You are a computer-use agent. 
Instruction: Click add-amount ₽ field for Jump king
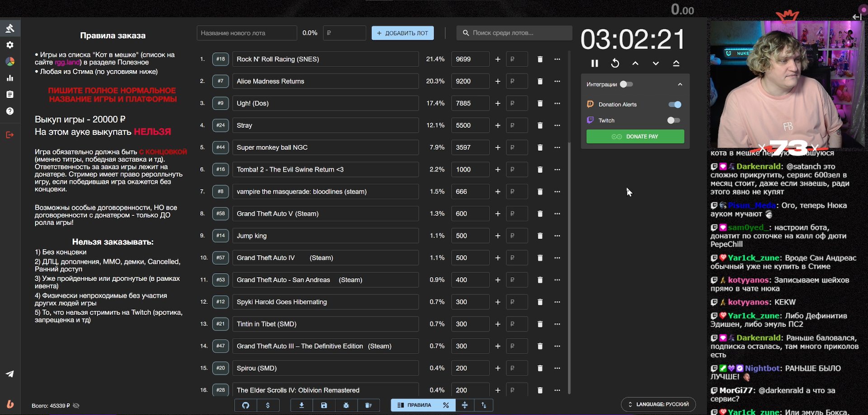pyautogui.click(x=517, y=236)
